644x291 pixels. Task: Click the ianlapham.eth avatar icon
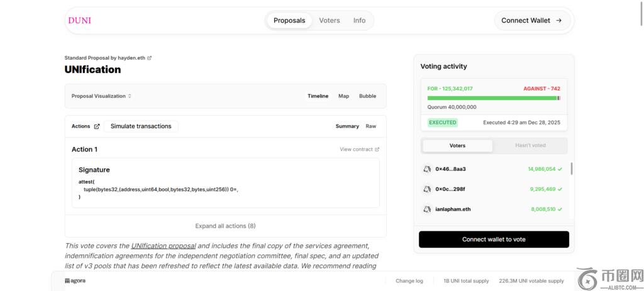pos(427,209)
